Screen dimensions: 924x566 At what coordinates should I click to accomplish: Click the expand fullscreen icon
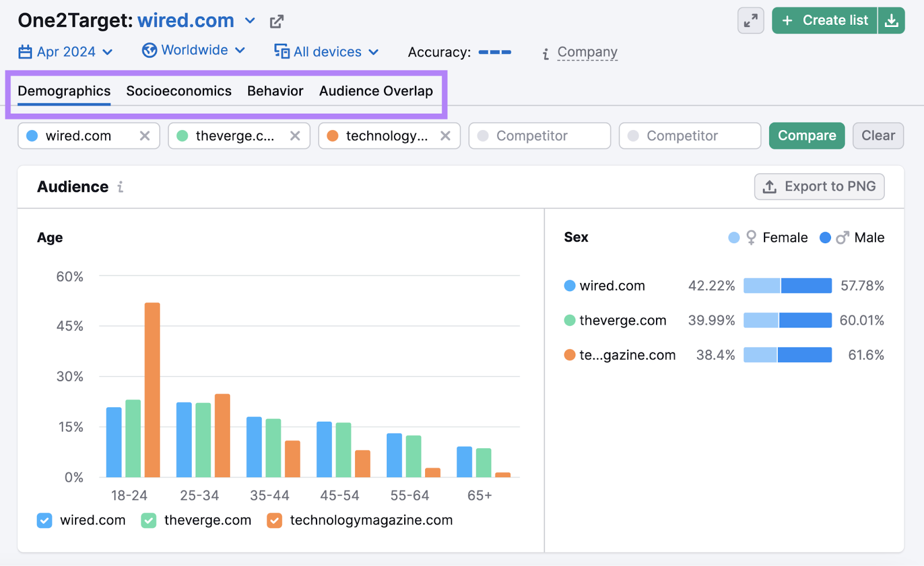coord(750,21)
